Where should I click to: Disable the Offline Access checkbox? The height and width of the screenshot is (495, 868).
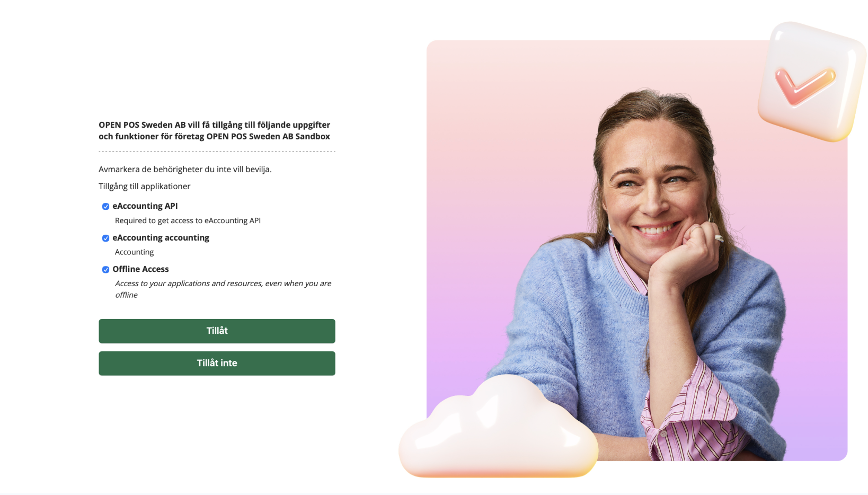(x=105, y=270)
